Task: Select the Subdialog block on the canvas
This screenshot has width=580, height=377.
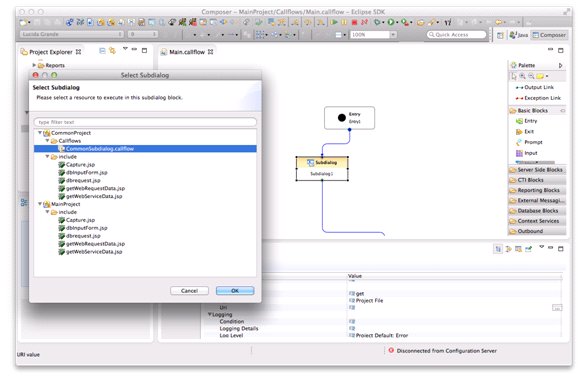Action: pos(322,168)
